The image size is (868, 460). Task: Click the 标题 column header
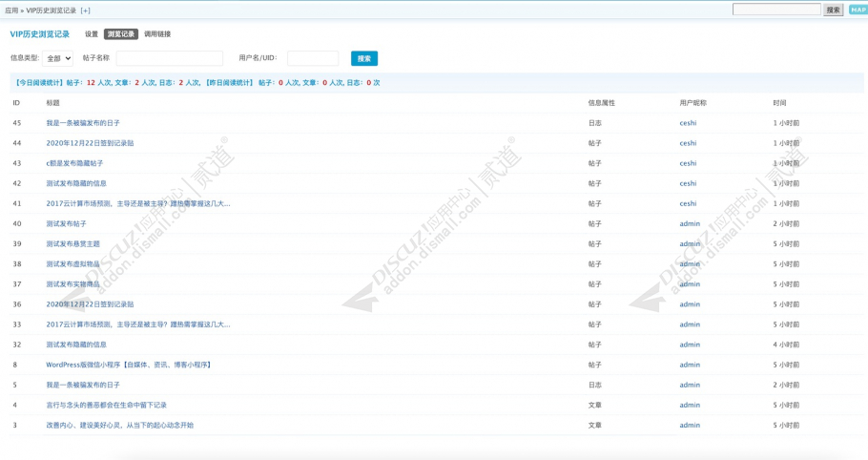[x=53, y=103]
